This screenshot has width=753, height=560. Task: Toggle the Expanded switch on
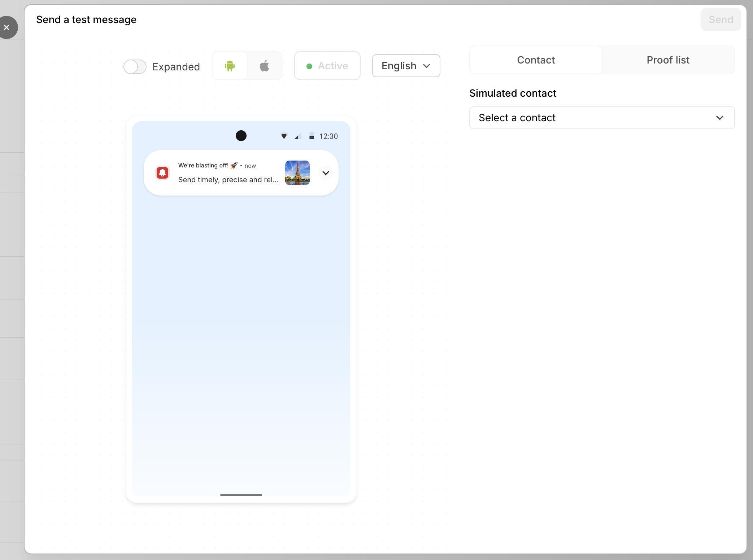click(x=135, y=66)
